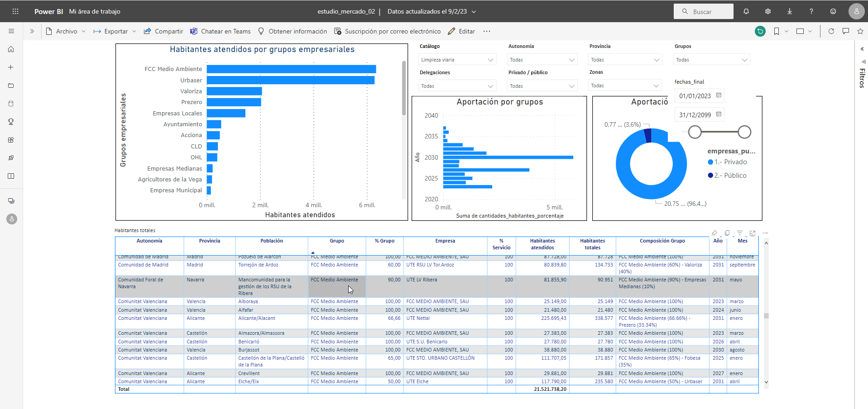Screen dimensions: 868x409
Task: Open the comments icon
Action: pyautogui.click(x=846, y=31)
